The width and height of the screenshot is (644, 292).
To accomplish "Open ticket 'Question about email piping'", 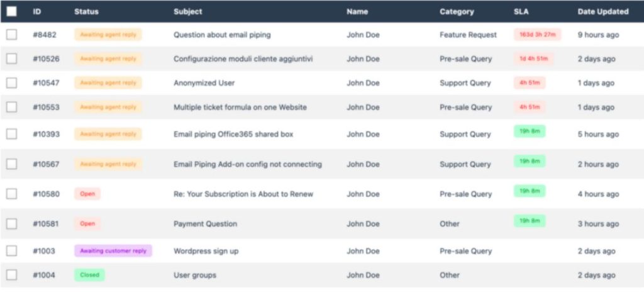I will [x=222, y=35].
